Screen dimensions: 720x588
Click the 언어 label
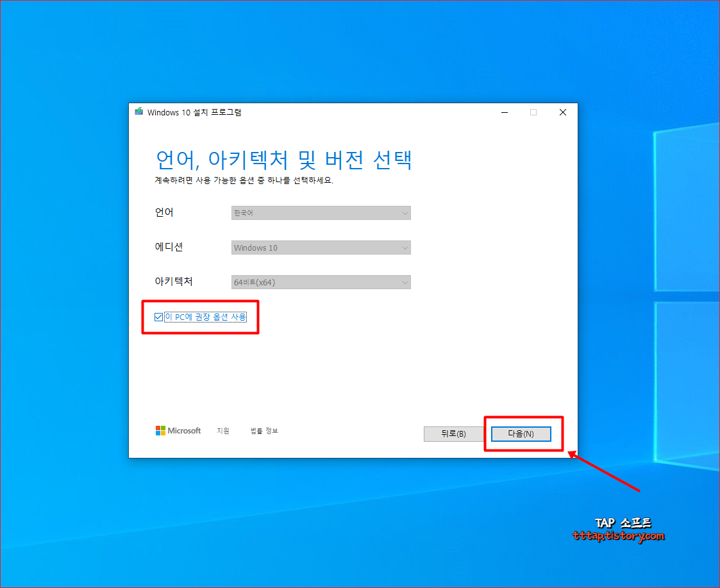click(164, 212)
